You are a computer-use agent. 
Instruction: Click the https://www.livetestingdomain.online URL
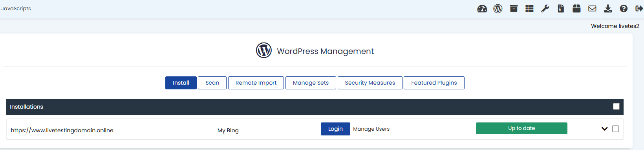point(62,130)
